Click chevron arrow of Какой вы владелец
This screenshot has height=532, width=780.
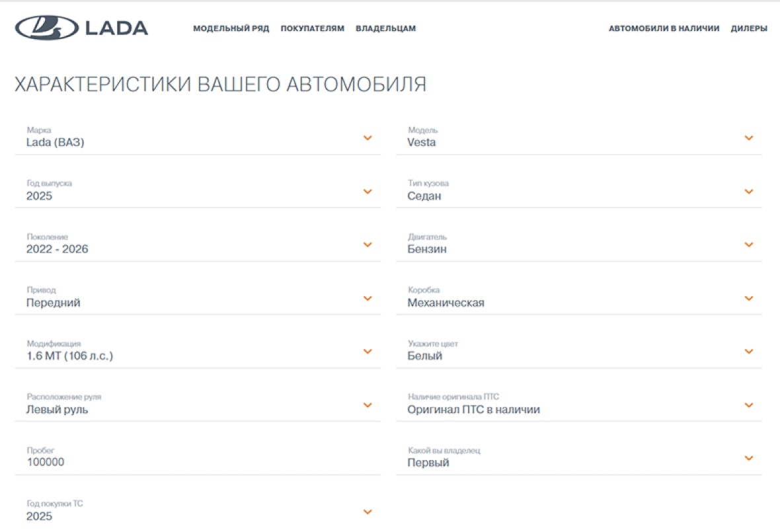pos(749,458)
